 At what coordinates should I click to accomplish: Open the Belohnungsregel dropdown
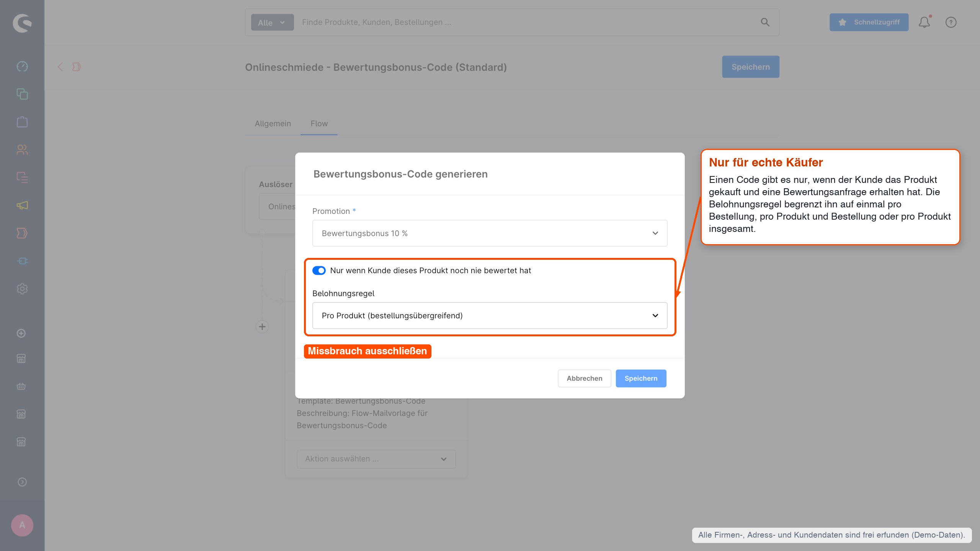pos(490,316)
